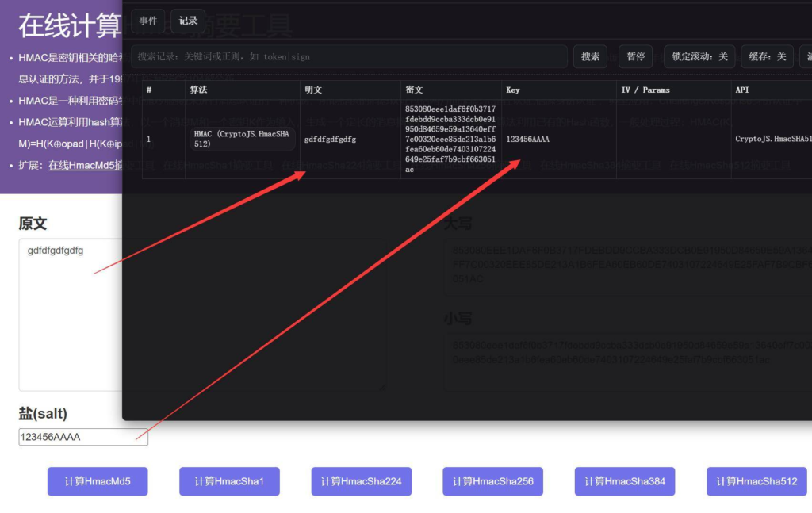Calculate using 计算HmacSha384
The height and width of the screenshot is (513, 812).
coord(625,481)
